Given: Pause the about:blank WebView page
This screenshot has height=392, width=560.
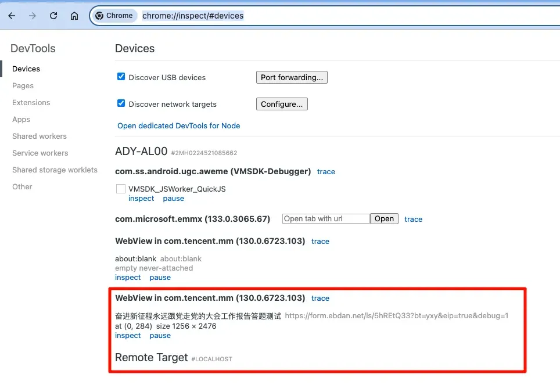Looking at the screenshot, I should [x=160, y=278].
